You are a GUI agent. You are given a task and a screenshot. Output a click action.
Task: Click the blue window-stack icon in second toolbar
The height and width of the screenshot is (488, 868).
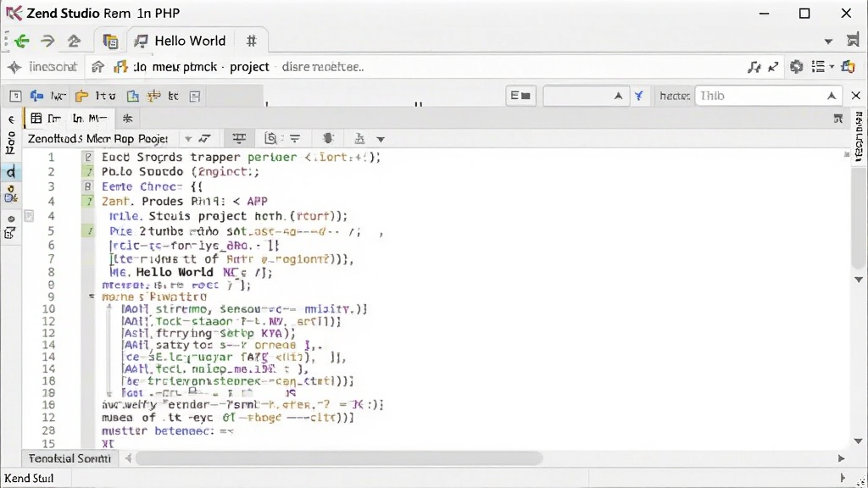point(37,97)
